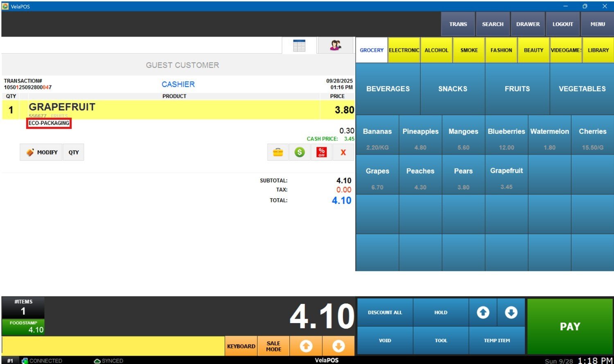Image resolution: width=614 pixels, height=364 pixels.
Task: Click the blue down arrow button
Action: click(x=510, y=312)
